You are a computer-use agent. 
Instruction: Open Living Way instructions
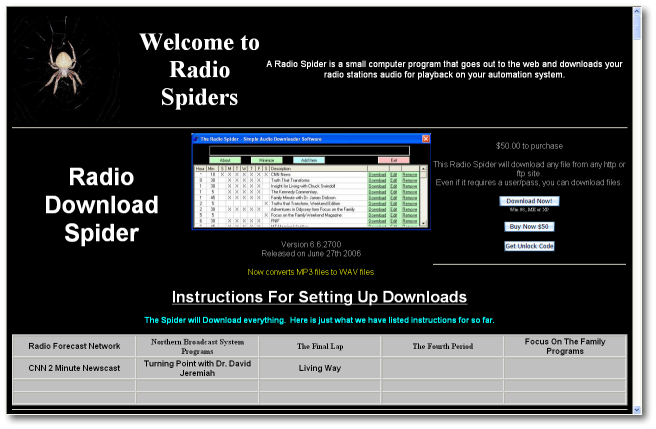pos(320,368)
